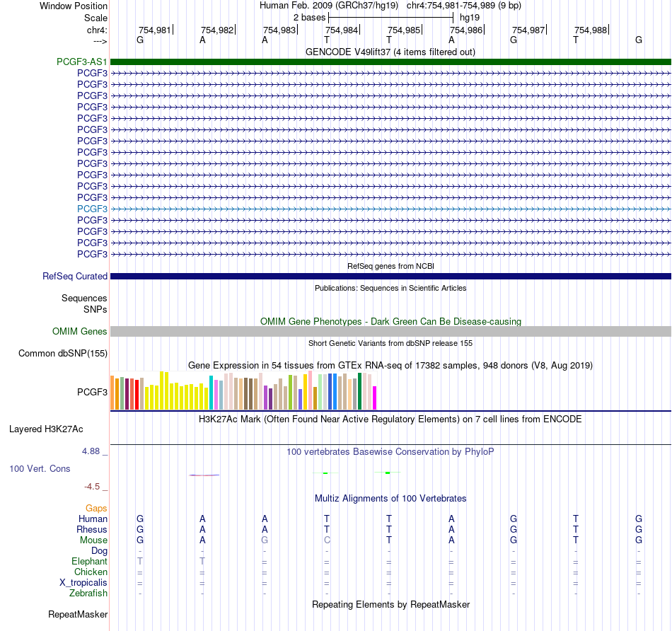Open the PCGF3-AS1 track label

[x=82, y=62]
